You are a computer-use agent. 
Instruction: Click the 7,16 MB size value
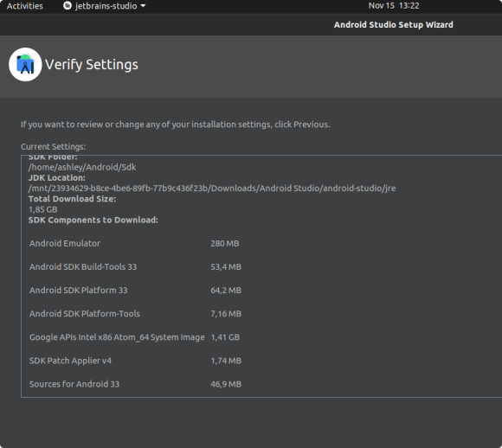(x=226, y=314)
